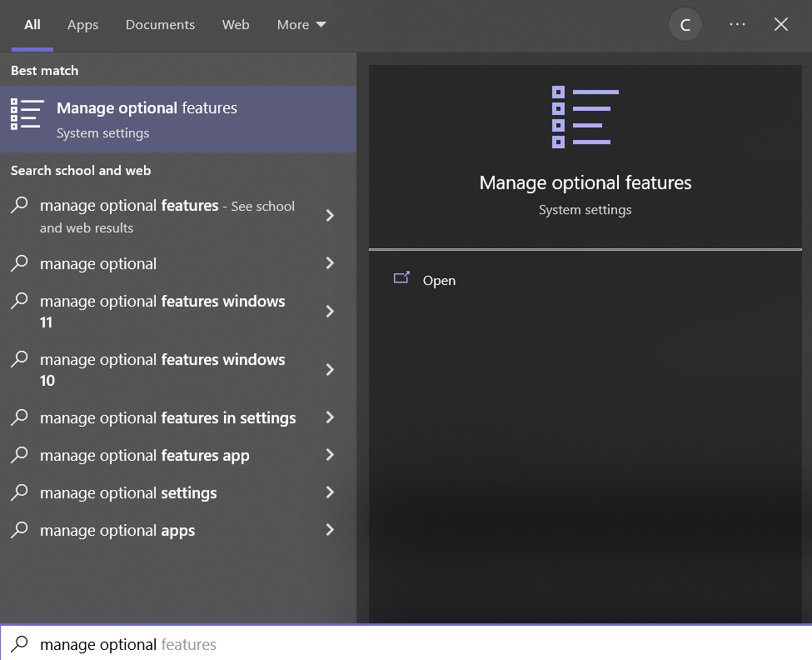Expand chevron for 'features windows 10' suggestion

point(330,369)
